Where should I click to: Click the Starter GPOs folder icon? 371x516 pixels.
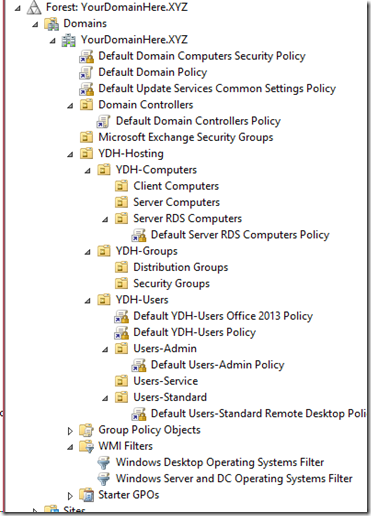pyautogui.click(x=87, y=495)
